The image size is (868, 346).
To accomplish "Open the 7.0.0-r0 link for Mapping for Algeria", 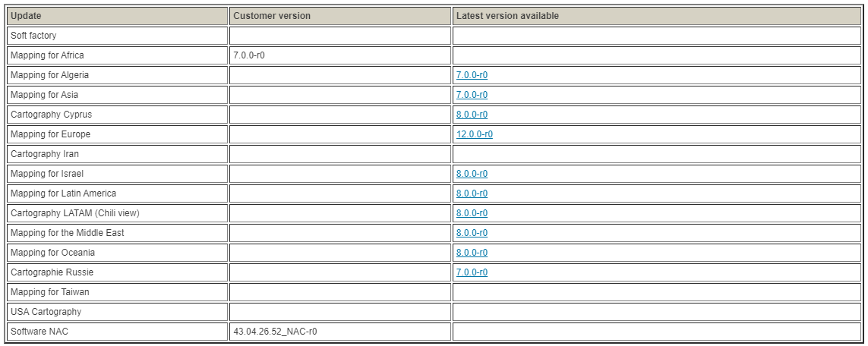I will pyautogui.click(x=472, y=75).
